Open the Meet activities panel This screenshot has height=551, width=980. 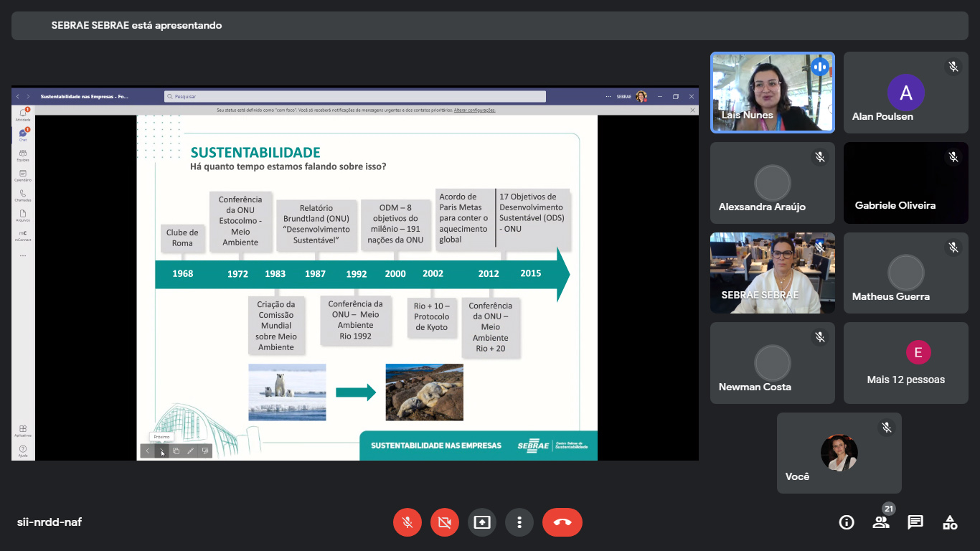tap(950, 522)
